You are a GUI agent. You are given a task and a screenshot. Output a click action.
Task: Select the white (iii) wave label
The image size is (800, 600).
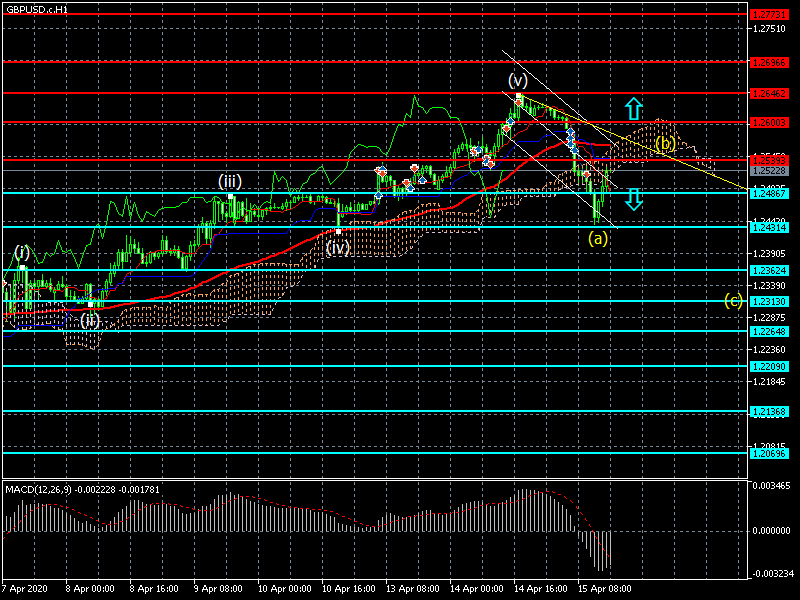point(230,181)
